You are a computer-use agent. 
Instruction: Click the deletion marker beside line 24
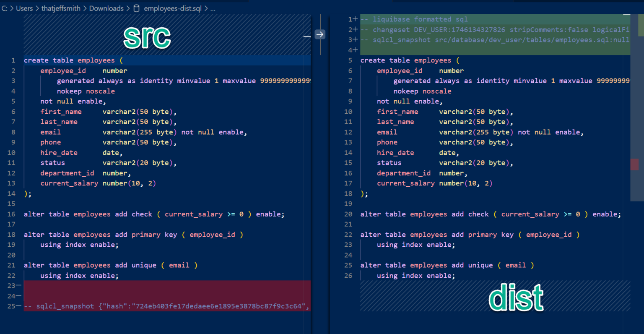pos(18,296)
